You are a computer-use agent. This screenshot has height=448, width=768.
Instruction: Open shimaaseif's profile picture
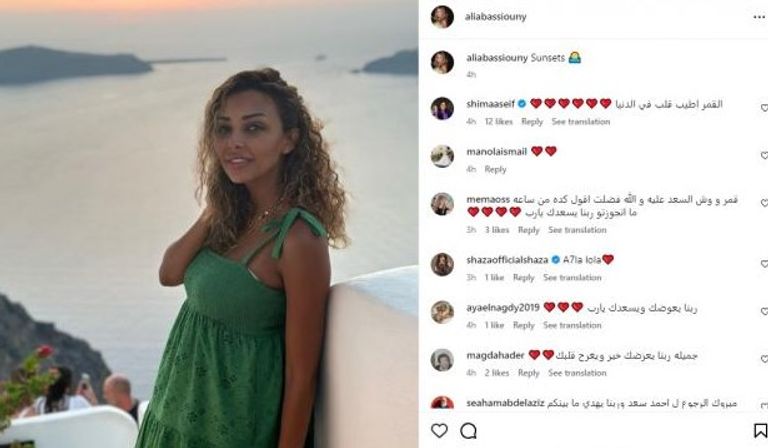point(442,108)
